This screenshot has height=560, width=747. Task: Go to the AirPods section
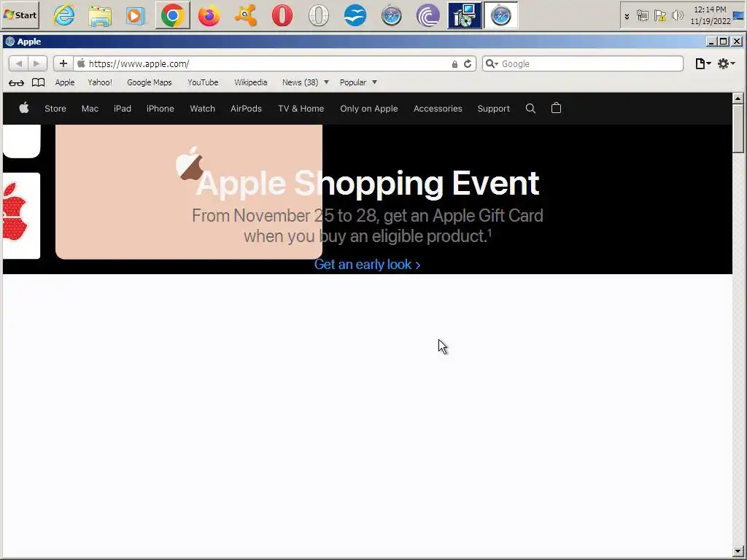pos(246,109)
